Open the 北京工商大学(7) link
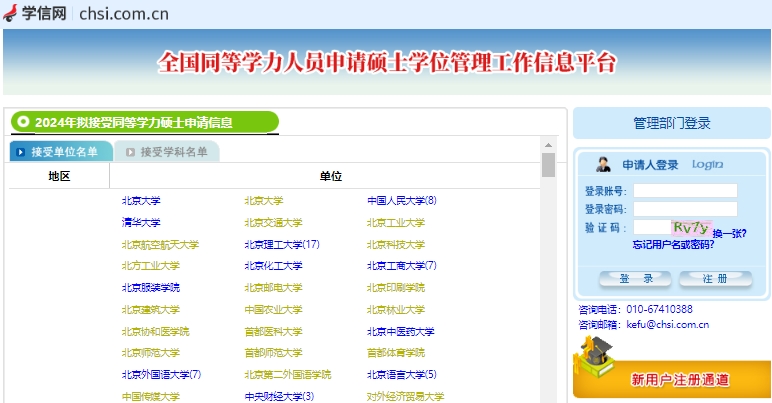Screen dimensions: 772x403 click(x=402, y=266)
